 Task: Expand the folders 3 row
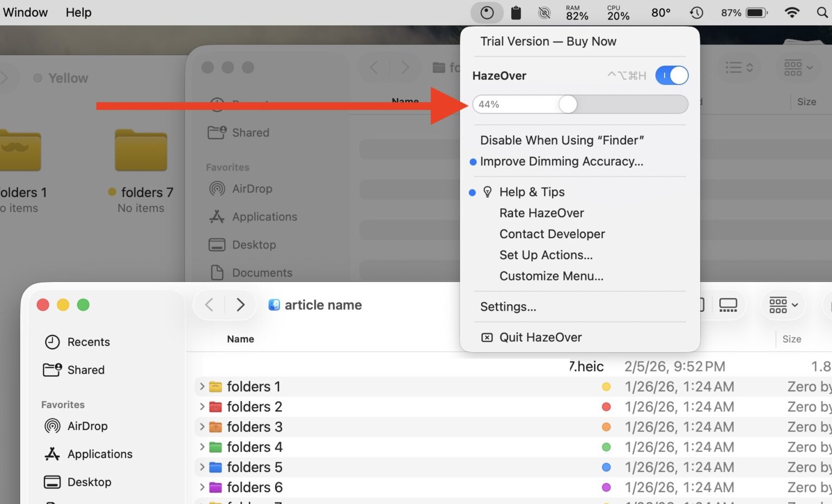click(x=202, y=427)
